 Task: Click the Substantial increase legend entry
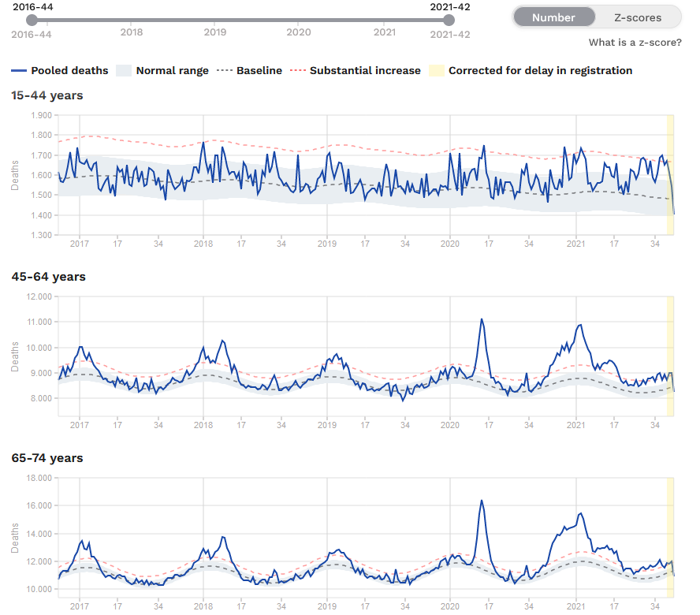tap(355, 70)
